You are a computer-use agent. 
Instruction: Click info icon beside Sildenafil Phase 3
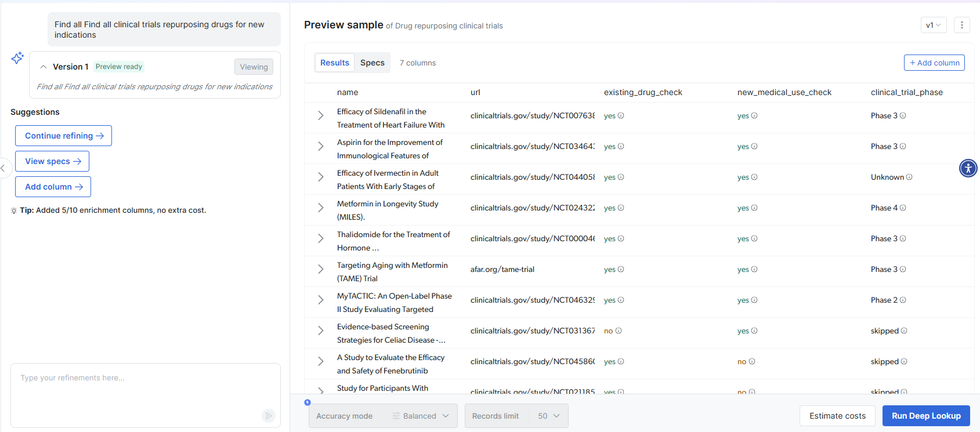coord(903,115)
